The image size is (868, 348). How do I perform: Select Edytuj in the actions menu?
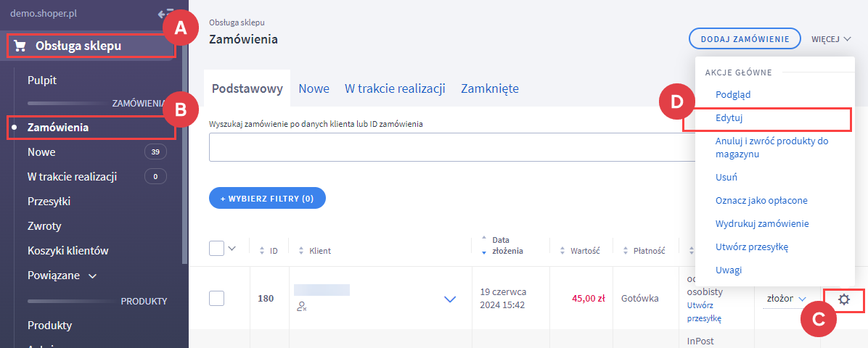point(729,117)
